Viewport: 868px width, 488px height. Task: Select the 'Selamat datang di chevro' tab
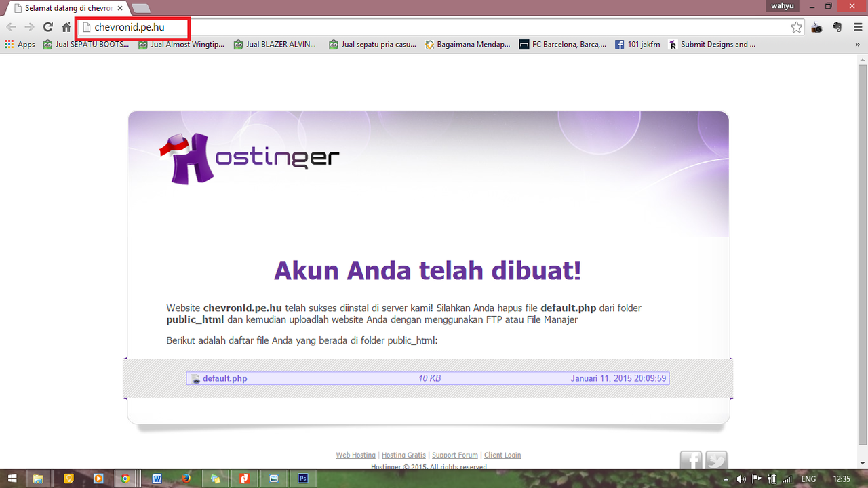(68, 9)
